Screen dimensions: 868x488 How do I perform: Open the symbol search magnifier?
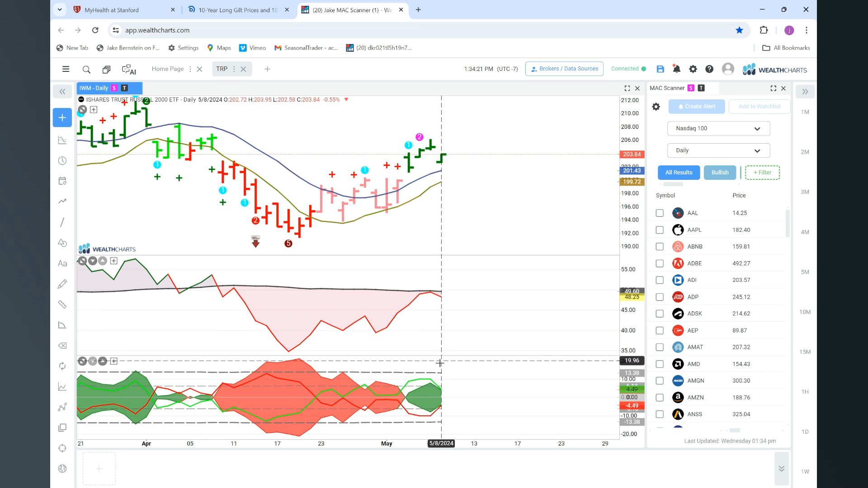pyautogui.click(x=86, y=69)
